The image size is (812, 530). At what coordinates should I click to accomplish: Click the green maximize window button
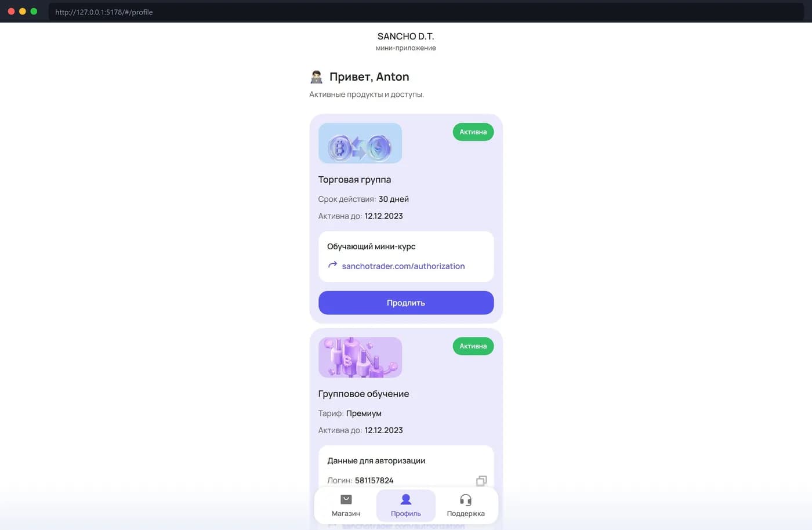(34, 12)
